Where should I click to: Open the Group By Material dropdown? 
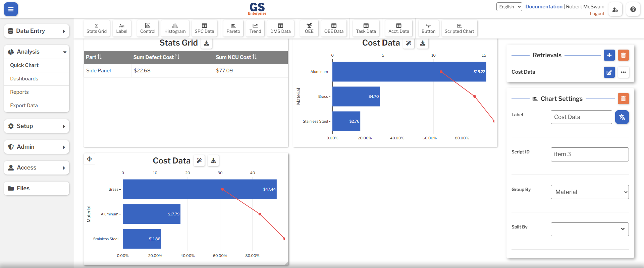click(590, 192)
